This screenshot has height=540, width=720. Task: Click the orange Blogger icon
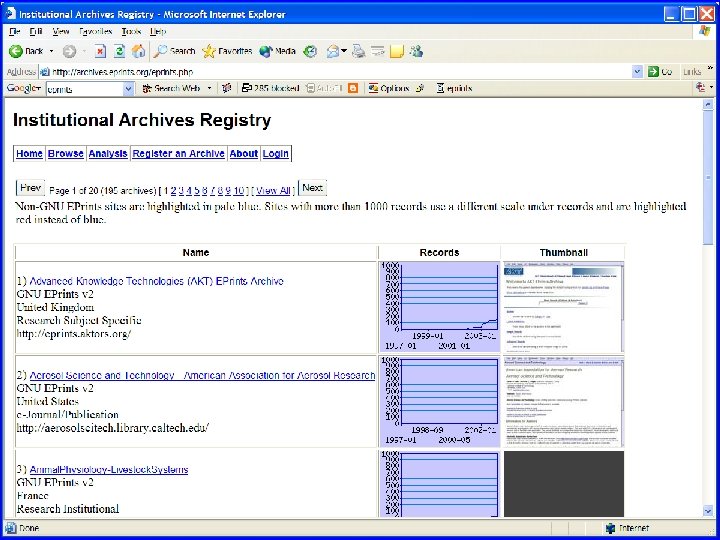point(353,88)
